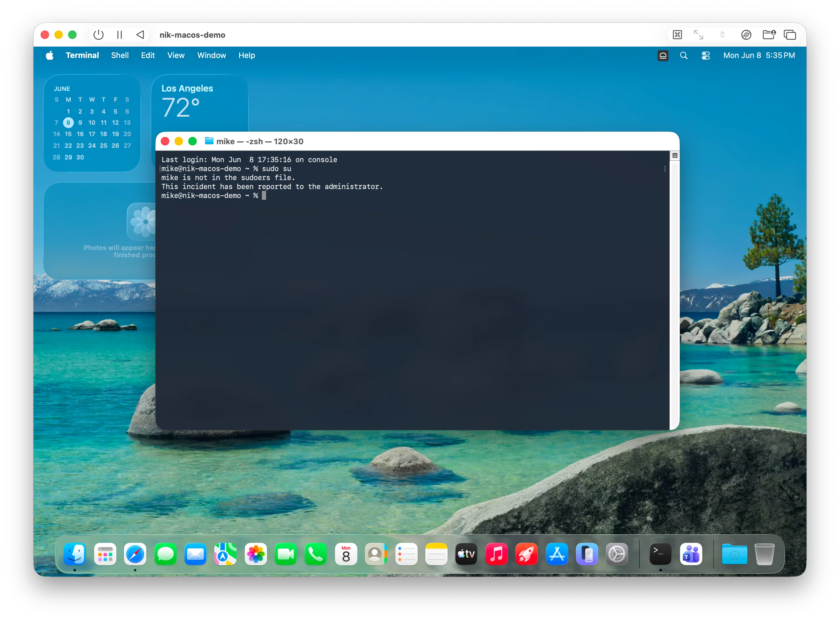The width and height of the screenshot is (840, 621).
Task: Open Phone app in the Dock
Action: (x=316, y=554)
